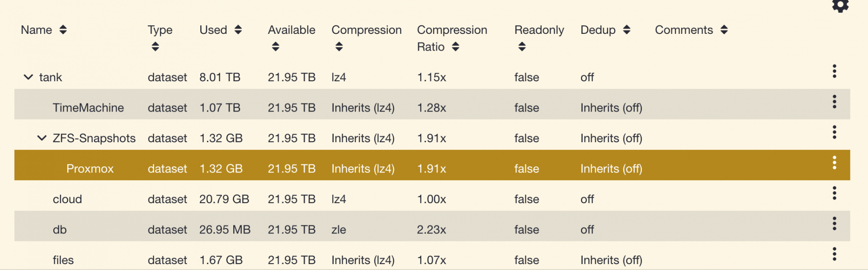
Task: Click the Readonly column header
Action: (x=539, y=30)
